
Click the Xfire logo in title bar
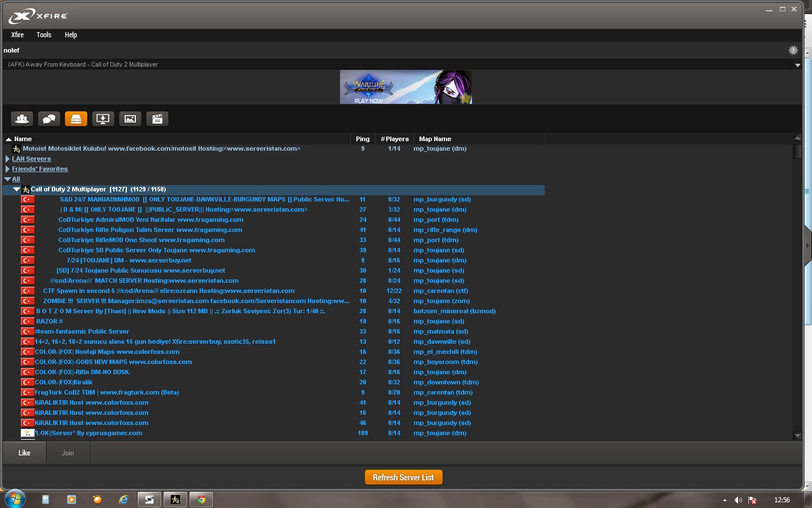pyautogui.click(x=38, y=16)
